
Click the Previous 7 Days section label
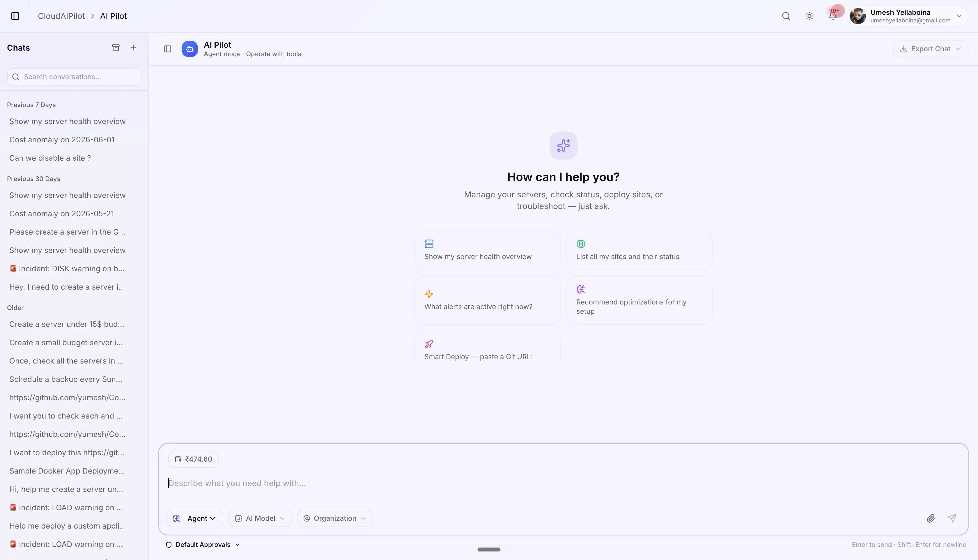click(31, 105)
